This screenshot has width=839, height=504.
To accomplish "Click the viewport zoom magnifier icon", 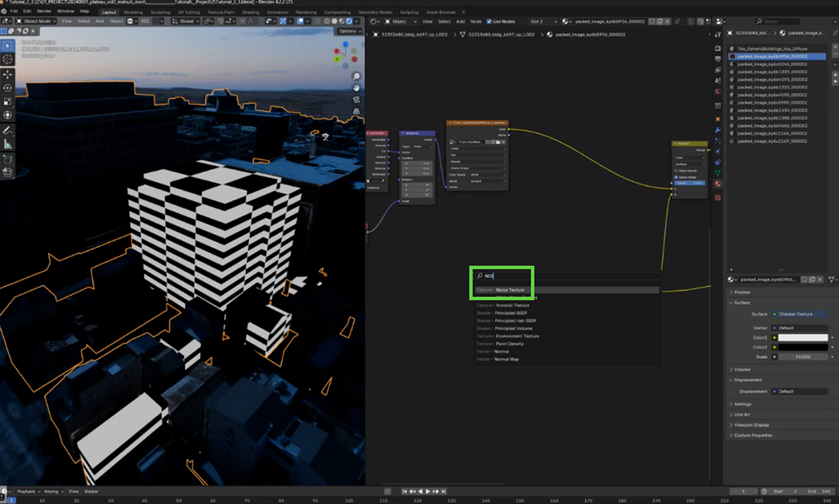I will [x=357, y=76].
